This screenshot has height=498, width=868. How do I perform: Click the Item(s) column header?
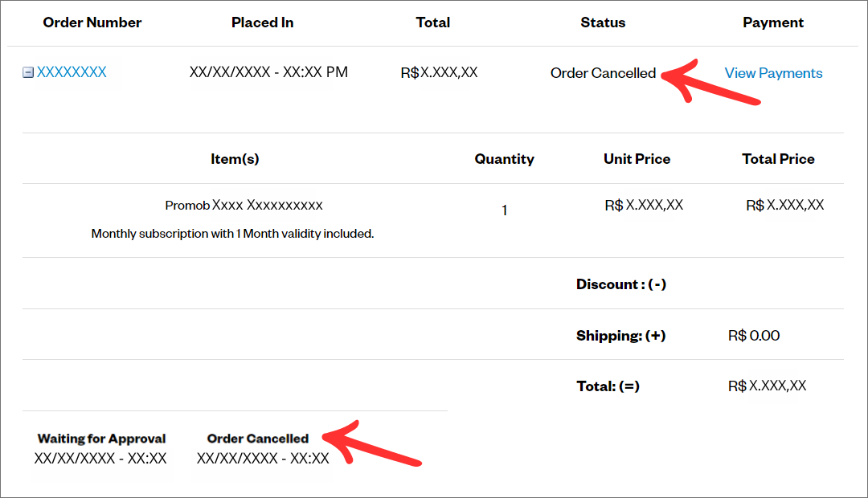pos(235,159)
